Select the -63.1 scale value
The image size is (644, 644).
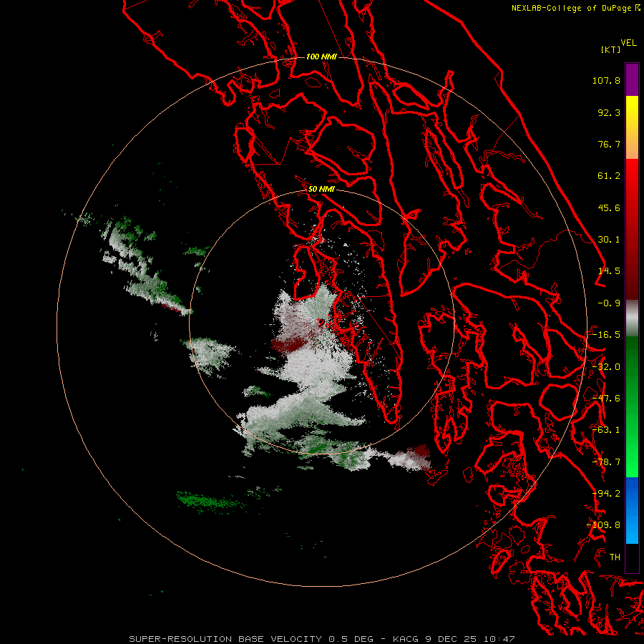tap(606, 430)
